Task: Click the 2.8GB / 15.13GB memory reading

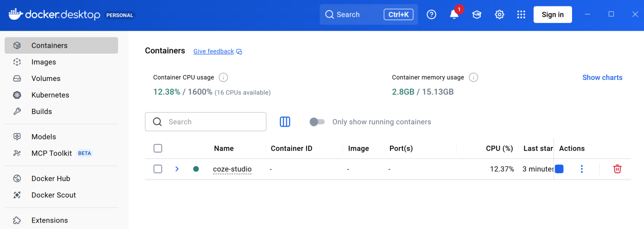Action: (423, 92)
